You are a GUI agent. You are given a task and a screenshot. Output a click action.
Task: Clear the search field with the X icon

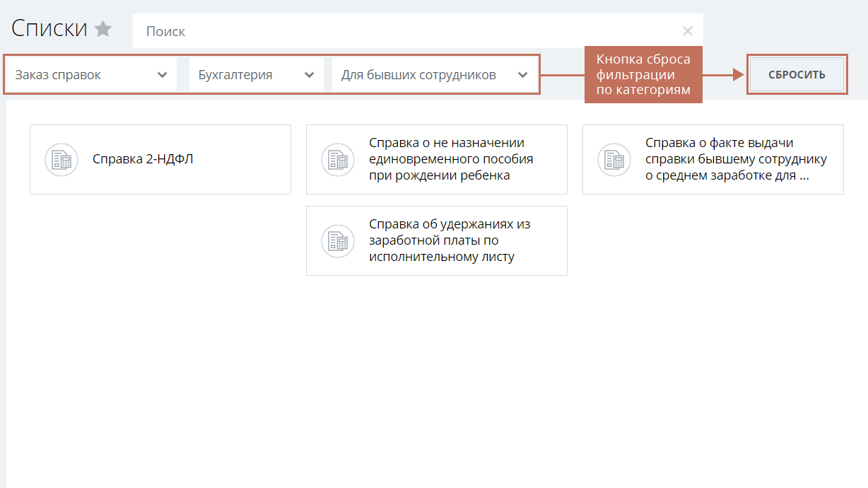(687, 31)
